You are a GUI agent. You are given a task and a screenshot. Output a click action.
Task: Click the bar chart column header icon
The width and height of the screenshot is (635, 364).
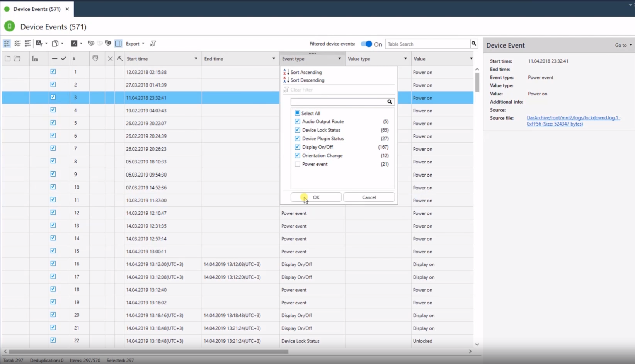(x=35, y=59)
